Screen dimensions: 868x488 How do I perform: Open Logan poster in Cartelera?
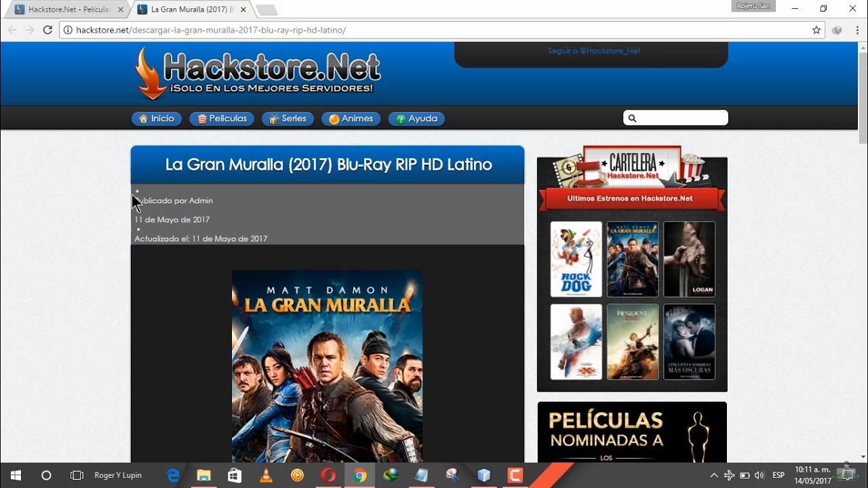point(689,259)
